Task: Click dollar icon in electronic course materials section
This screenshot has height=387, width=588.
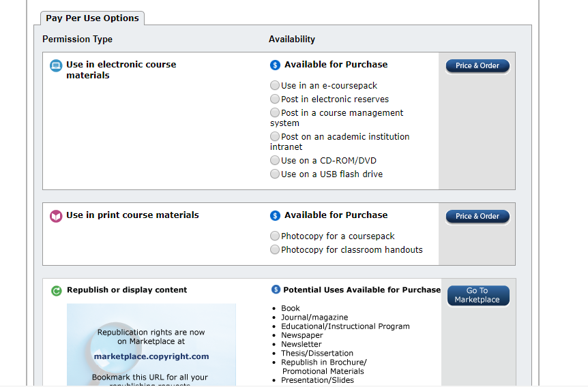Action: coord(275,65)
